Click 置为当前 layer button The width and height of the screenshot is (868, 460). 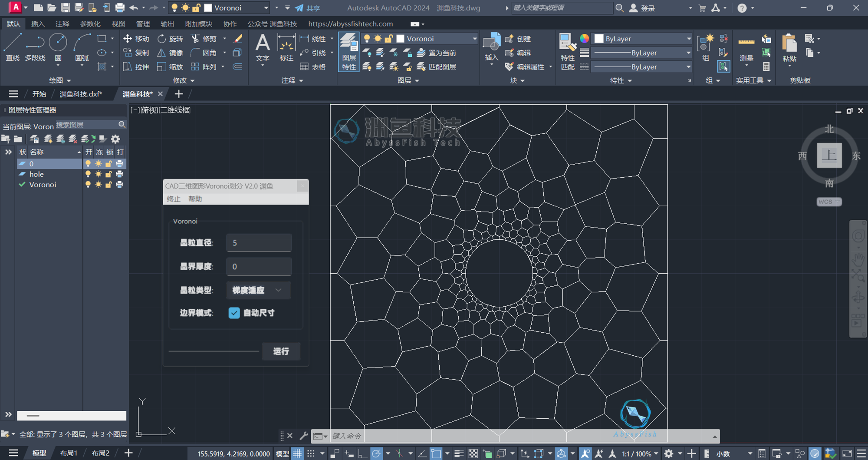coord(437,53)
